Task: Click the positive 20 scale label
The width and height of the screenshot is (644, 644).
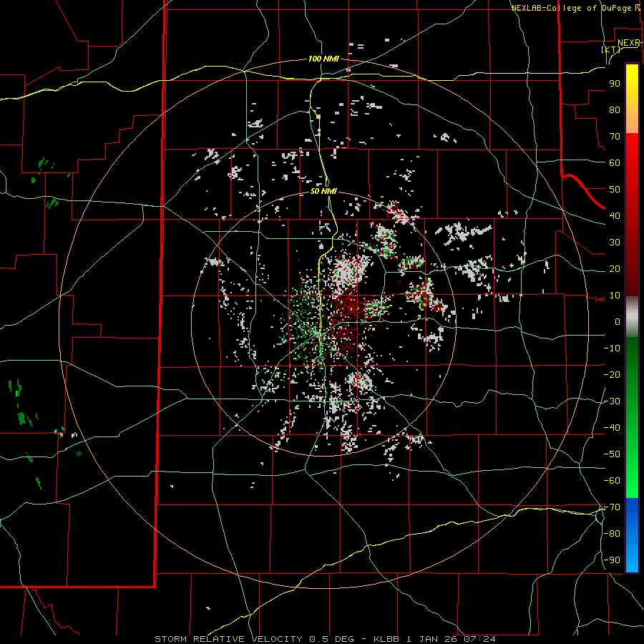Action: pyautogui.click(x=615, y=269)
